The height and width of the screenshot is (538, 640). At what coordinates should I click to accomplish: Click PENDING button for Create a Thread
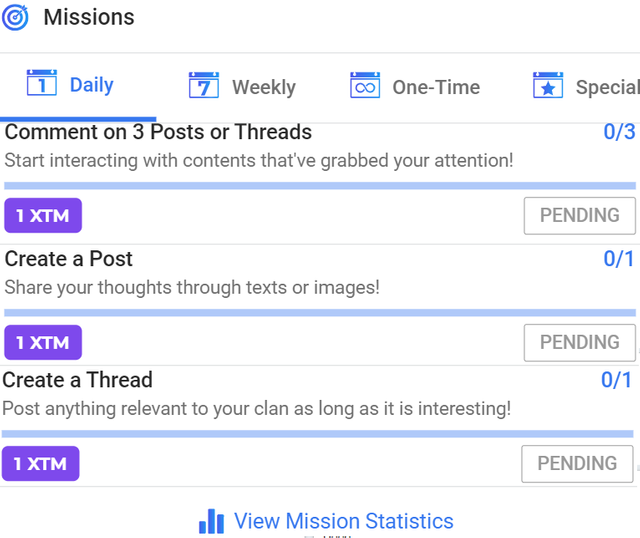point(577,464)
